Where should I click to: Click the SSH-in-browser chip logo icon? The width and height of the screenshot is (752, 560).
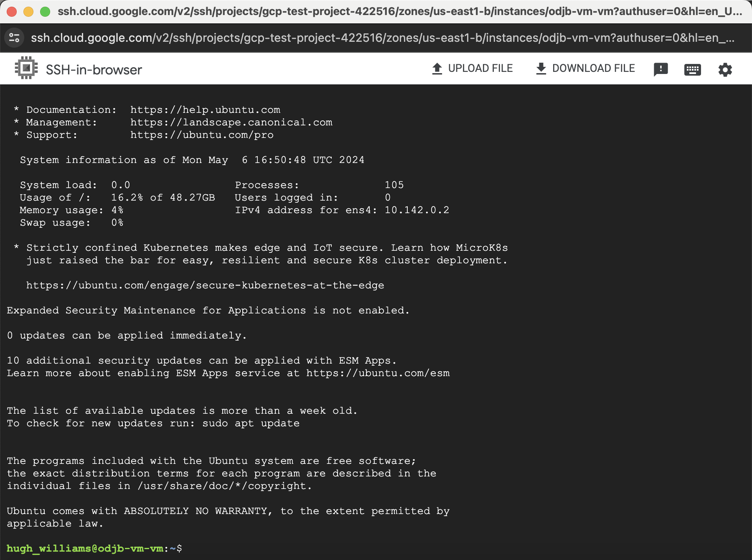click(26, 68)
